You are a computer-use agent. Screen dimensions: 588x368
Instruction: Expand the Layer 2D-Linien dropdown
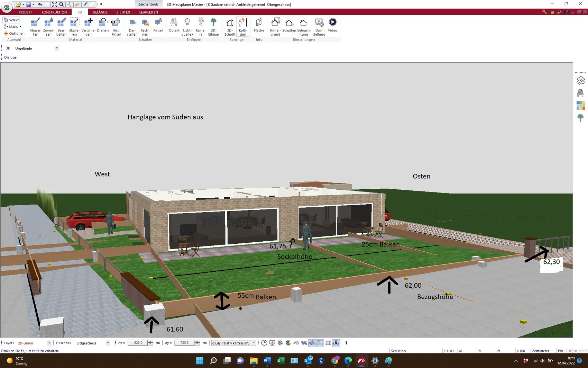pyautogui.click(x=49, y=343)
